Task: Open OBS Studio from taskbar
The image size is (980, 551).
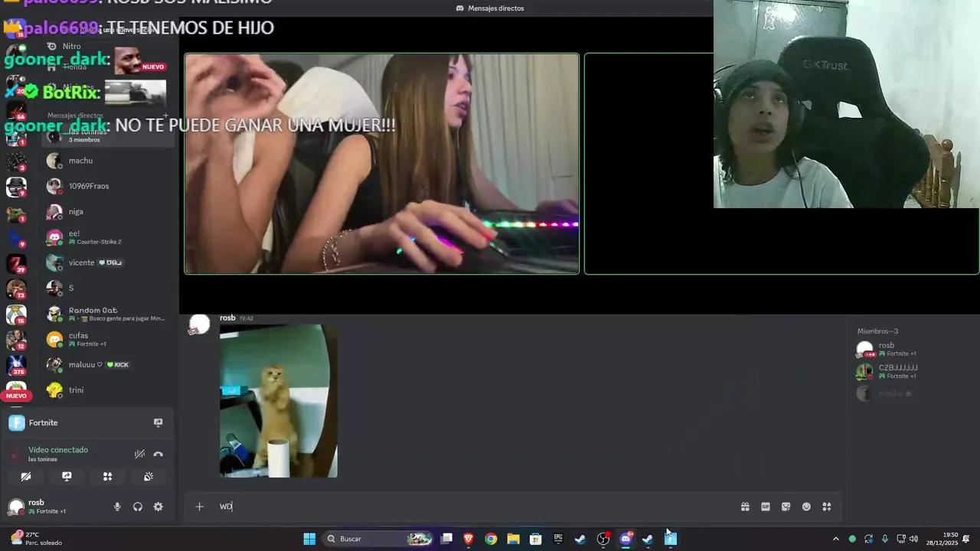Action: (x=603, y=539)
